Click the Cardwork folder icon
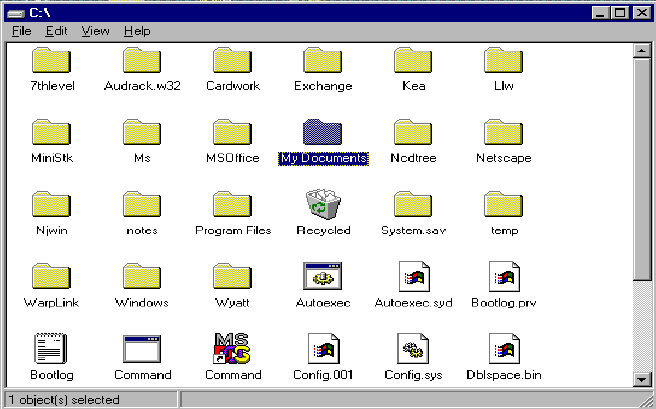Screen dimensions: 656x409 [x=232, y=60]
